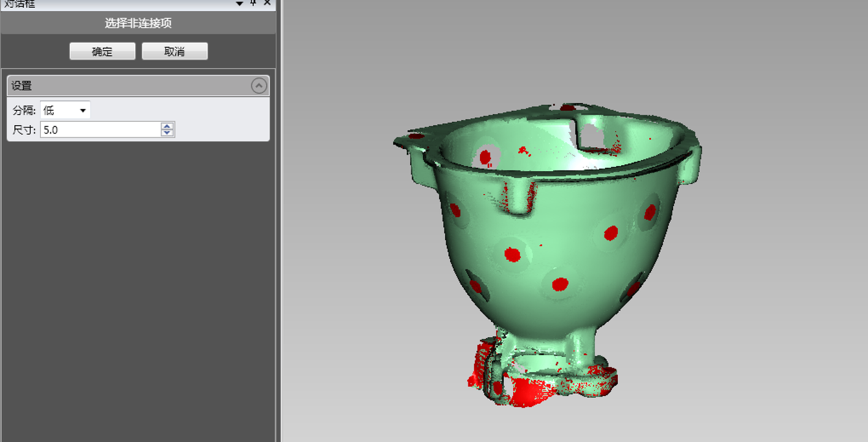
Task: Click the 分隔 label
Action: (x=24, y=111)
